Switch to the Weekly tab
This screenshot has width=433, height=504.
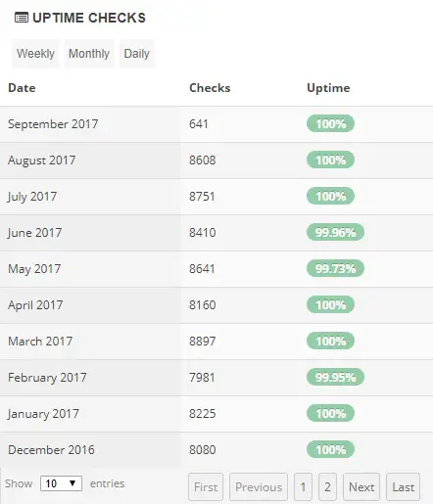point(35,54)
